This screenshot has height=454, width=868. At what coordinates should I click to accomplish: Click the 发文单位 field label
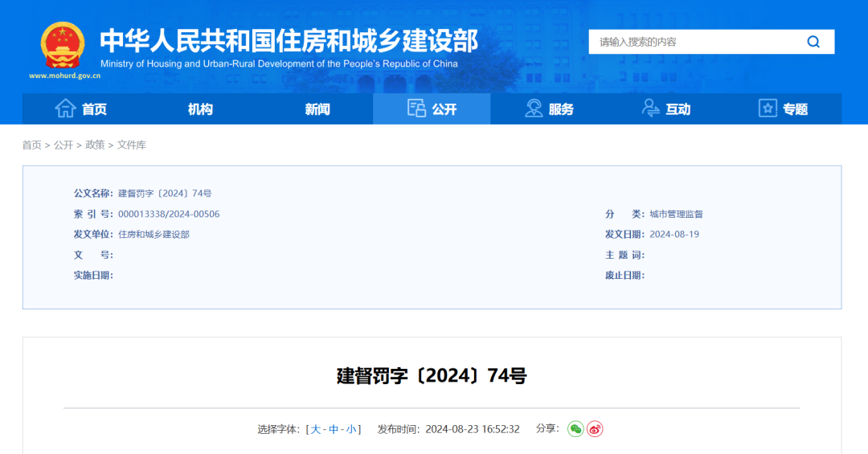tap(93, 234)
